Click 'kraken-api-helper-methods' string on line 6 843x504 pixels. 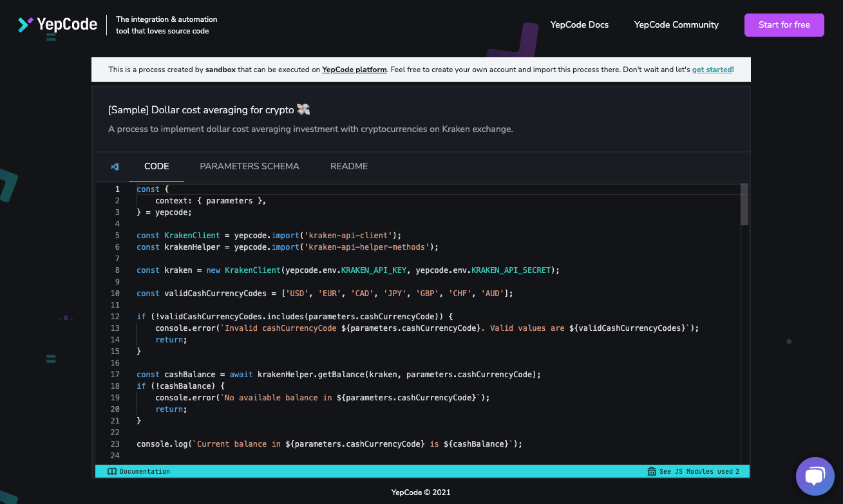pyautogui.click(x=367, y=247)
